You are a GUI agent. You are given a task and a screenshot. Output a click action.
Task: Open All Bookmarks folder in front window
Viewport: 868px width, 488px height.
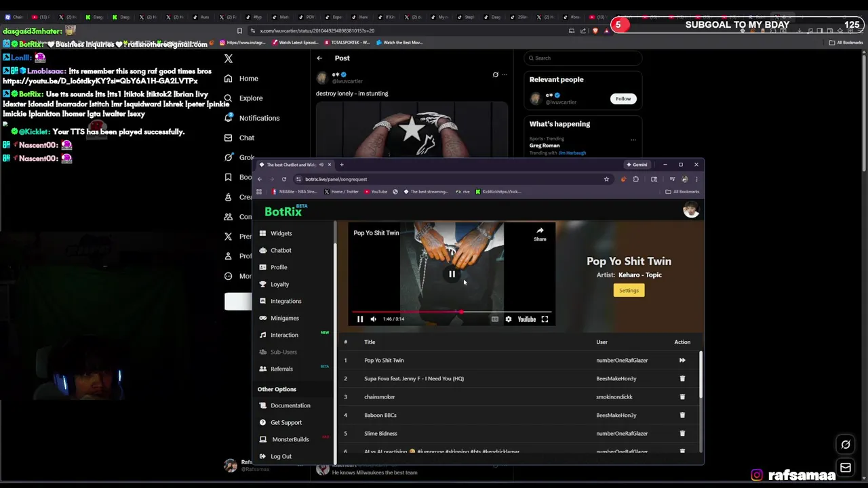tap(682, 192)
